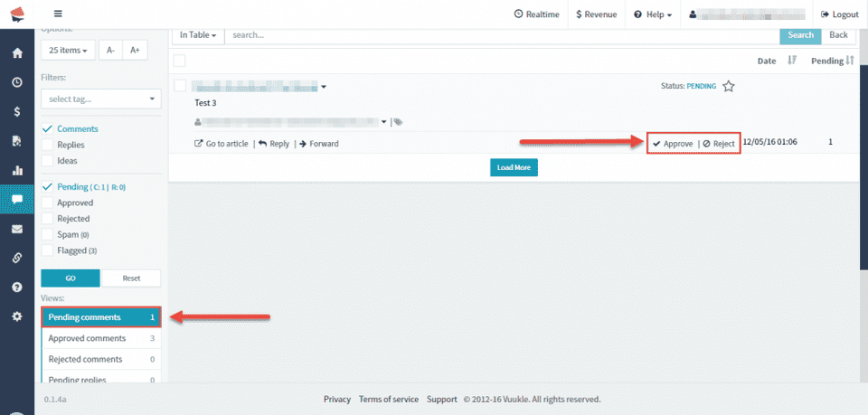Open the dollar sign sidebar icon
This screenshot has width=868, height=415.
(x=17, y=112)
